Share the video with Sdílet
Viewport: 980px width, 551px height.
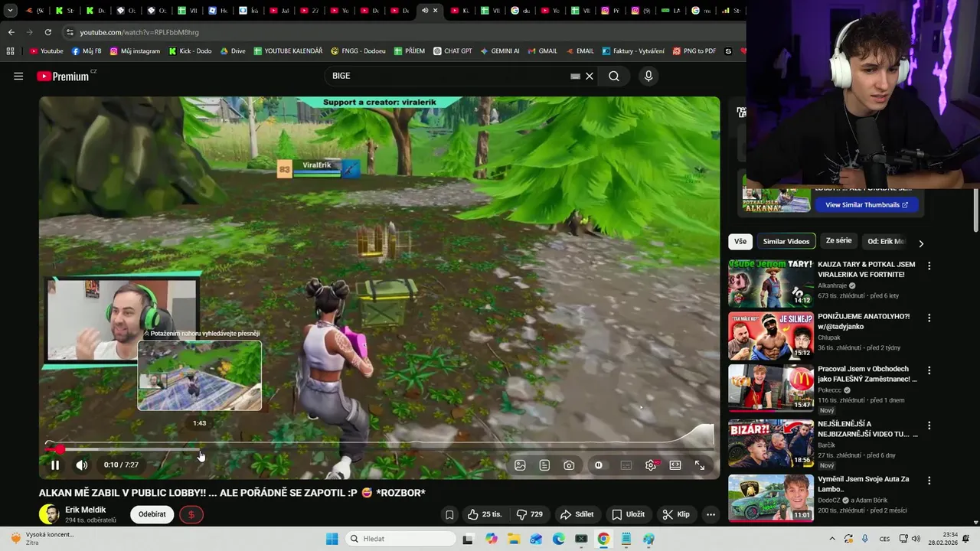pos(577,514)
